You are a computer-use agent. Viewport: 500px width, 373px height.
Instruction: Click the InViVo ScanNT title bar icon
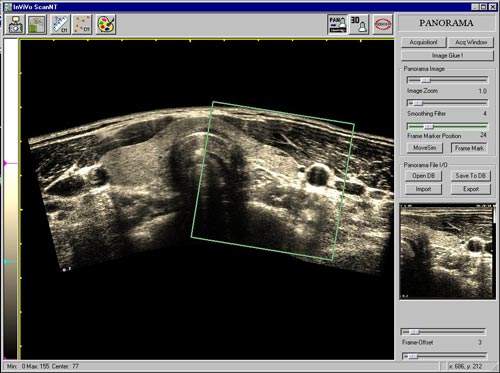tap(7, 7)
